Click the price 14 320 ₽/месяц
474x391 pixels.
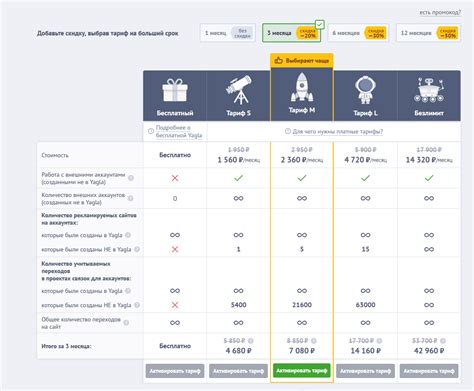429,160
